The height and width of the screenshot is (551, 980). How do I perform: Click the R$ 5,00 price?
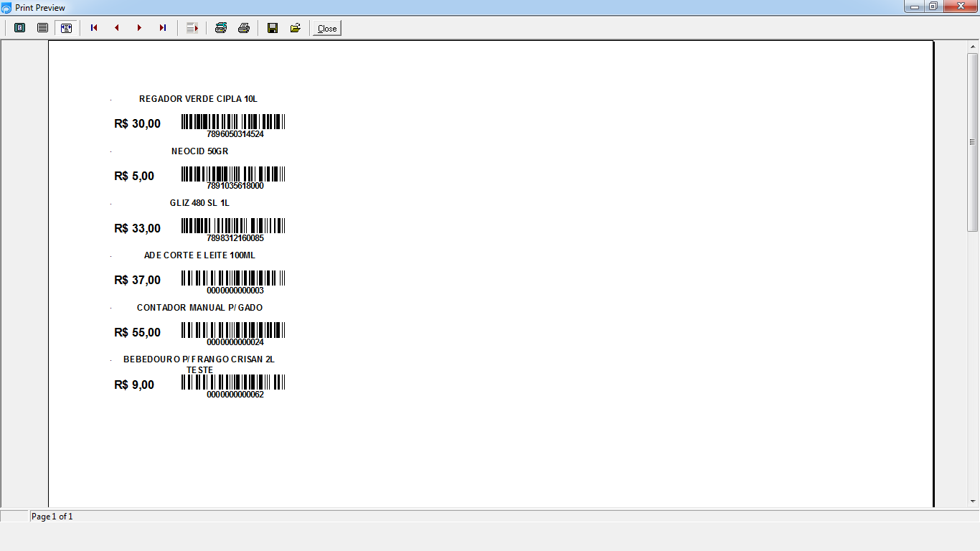tap(134, 176)
